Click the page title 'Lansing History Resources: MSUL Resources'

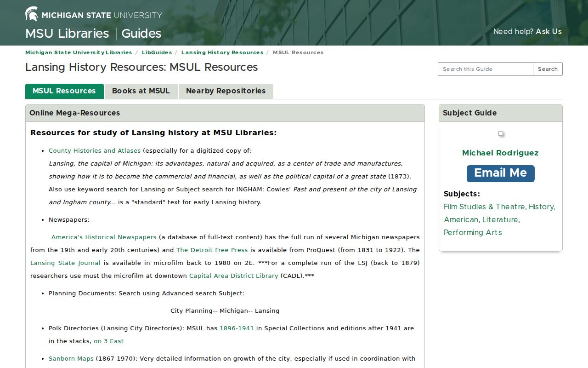pyautogui.click(x=141, y=67)
